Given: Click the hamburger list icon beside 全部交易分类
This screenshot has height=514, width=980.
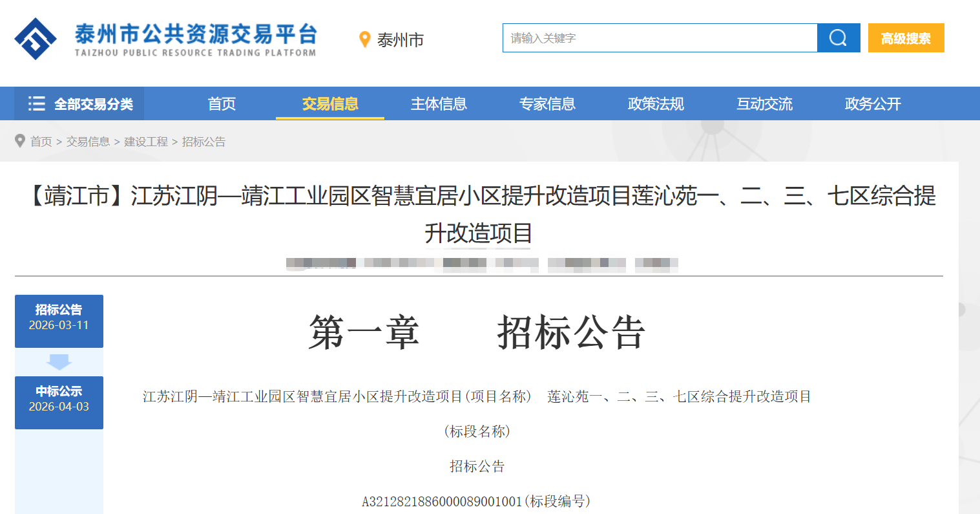Looking at the screenshot, I should tap(37, 103).
